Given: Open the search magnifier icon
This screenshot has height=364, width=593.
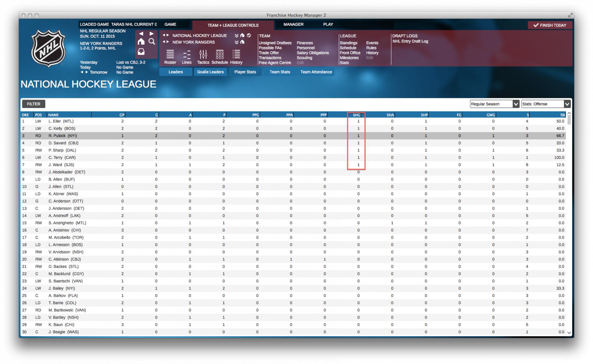Looking at the screenshot, I should [152, 41].
